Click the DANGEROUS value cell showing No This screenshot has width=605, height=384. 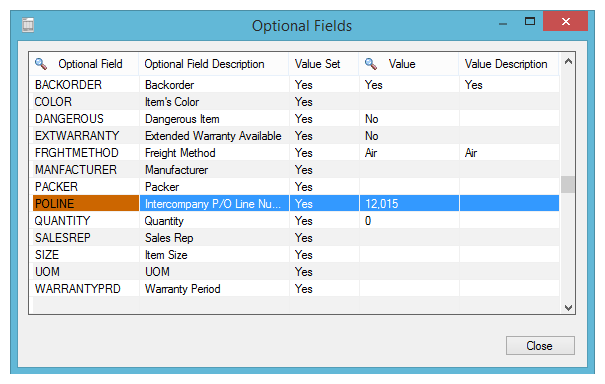[409, 118]
